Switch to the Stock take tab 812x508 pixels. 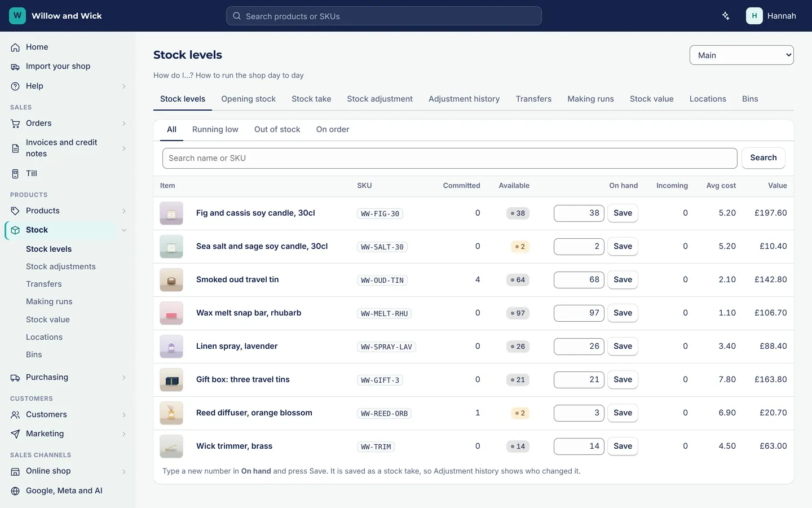[311, 99]
